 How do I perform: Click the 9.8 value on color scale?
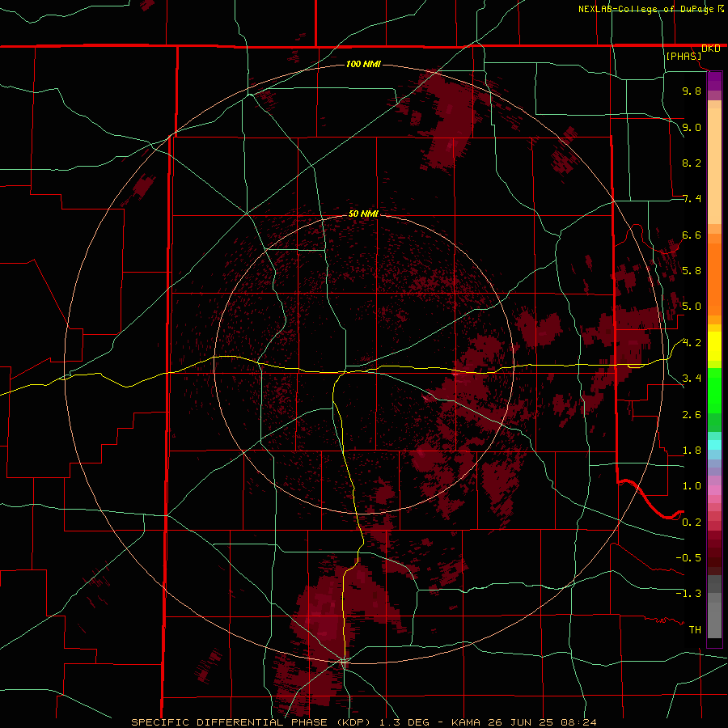pyautogui.click(x=692, y=91)
